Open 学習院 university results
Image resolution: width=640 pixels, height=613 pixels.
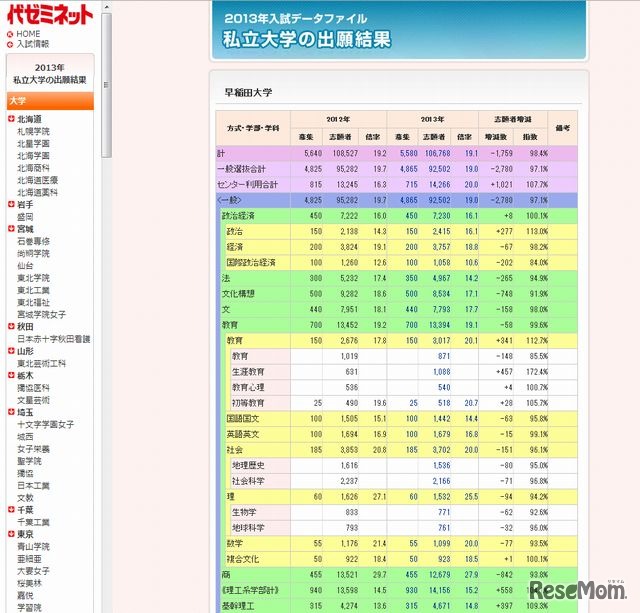point(29,607)
